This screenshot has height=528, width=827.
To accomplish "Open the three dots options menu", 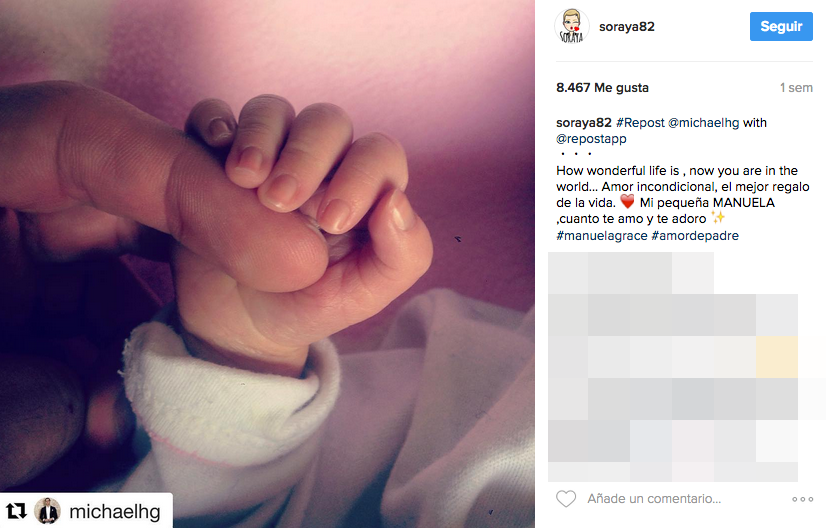I will click(802, 499).
